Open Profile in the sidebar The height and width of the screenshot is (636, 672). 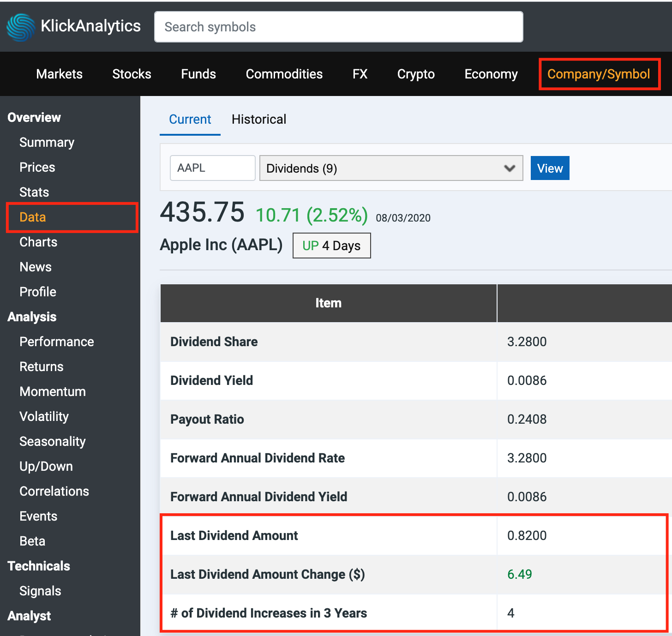(x=38, y=292)
